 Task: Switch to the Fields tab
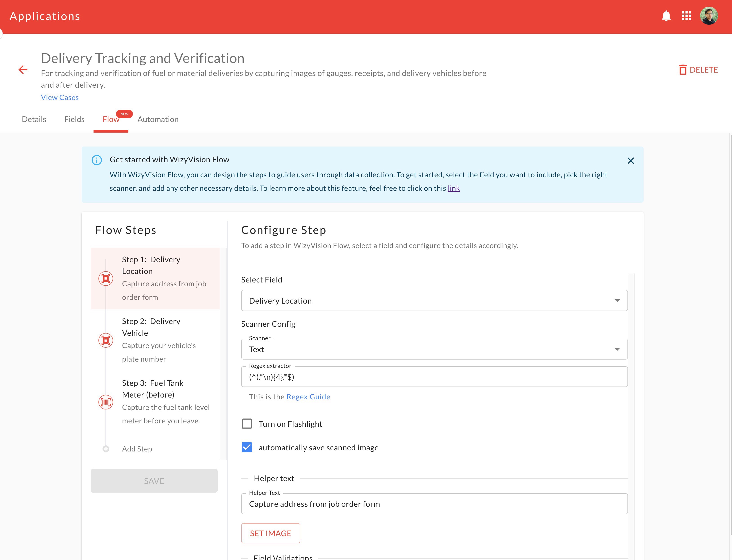74,119
